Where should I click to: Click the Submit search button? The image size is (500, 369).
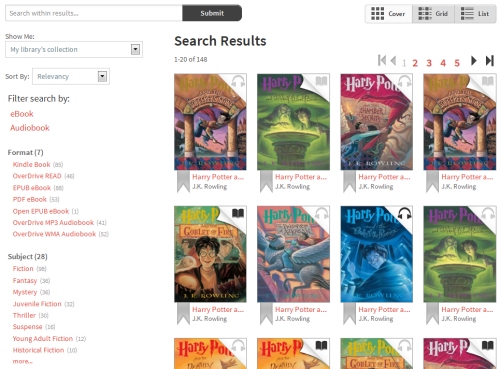pos(212,13)
